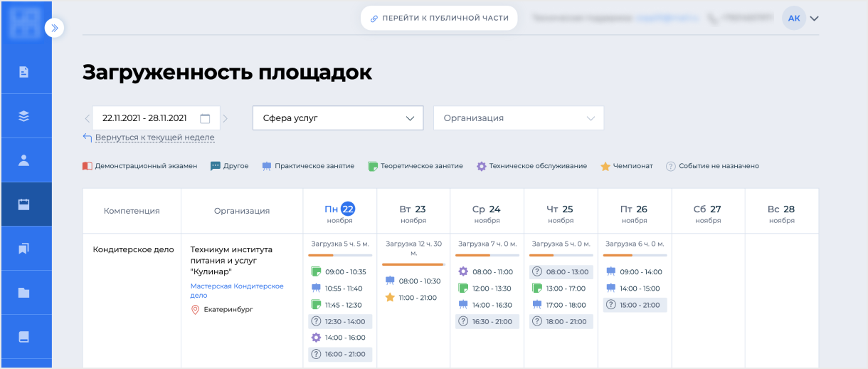868x369 pixels.
Task: Expand the left sidebar with double-chevron button
Action: tap(55, 28)
